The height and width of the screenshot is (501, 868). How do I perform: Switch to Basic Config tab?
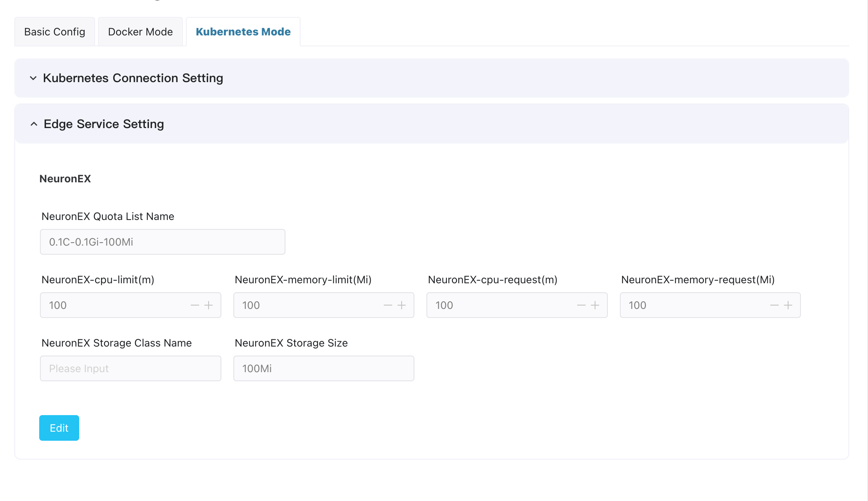pyautogui.click(x=55, y=32)
